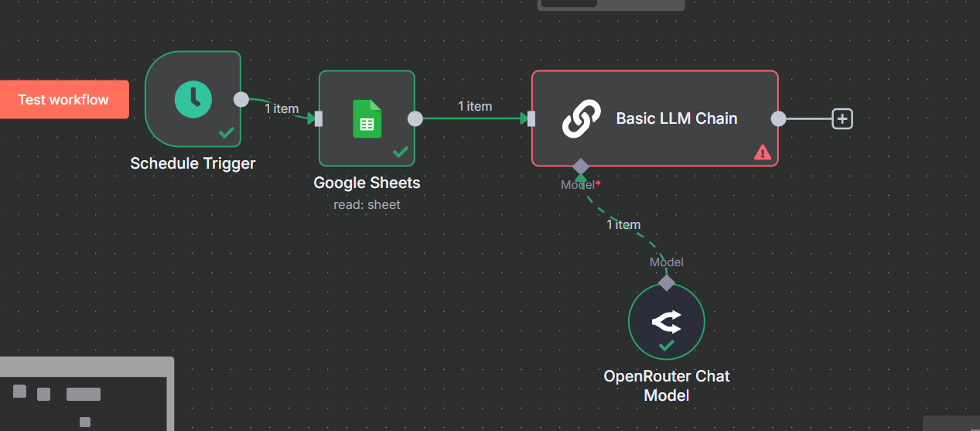
Task: Click the Basic LLM Chain input connector handle
Action: point(531,118)
